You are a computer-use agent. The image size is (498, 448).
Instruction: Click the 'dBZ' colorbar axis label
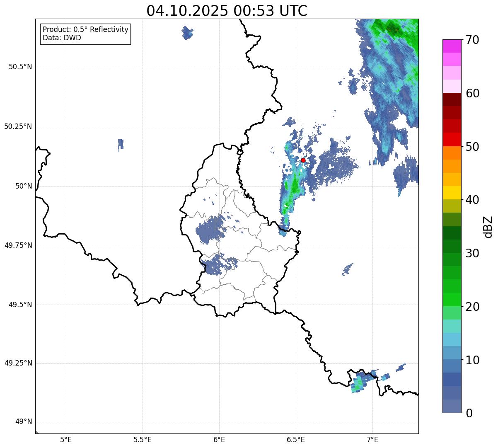(488, 227)
